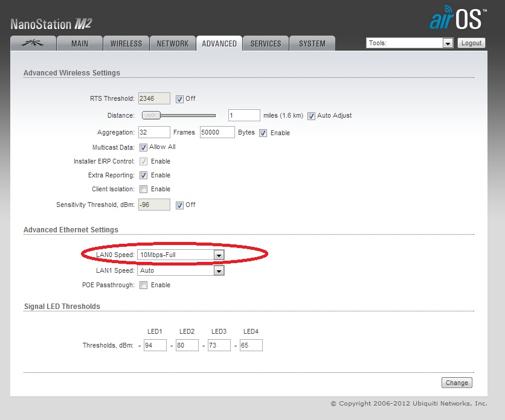
Task: Click the LED3 threshold input field
Action: (219, 345)
